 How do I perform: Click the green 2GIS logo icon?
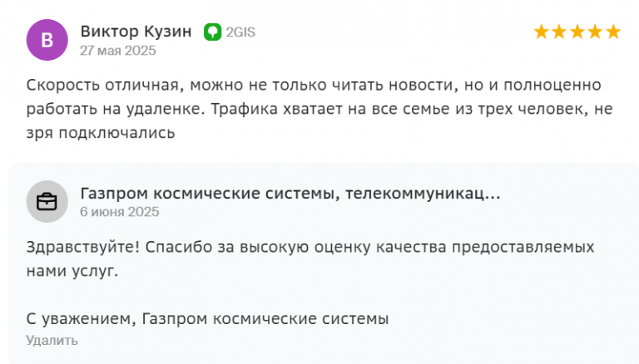point(212,32)
